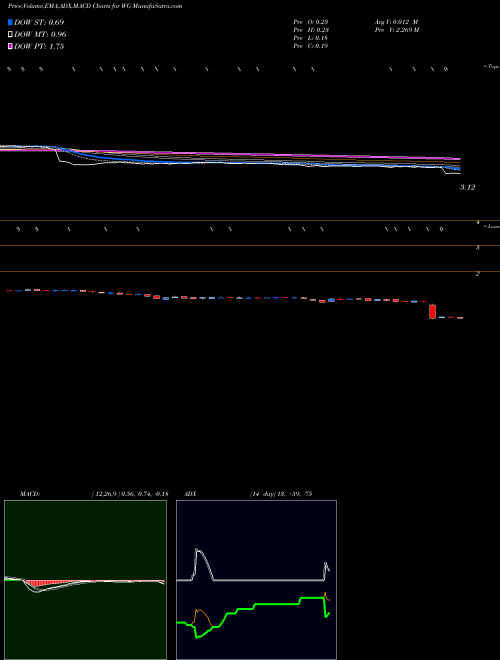
Task: Open the dark blue ADX chart panel
Action: coord(256,580)
